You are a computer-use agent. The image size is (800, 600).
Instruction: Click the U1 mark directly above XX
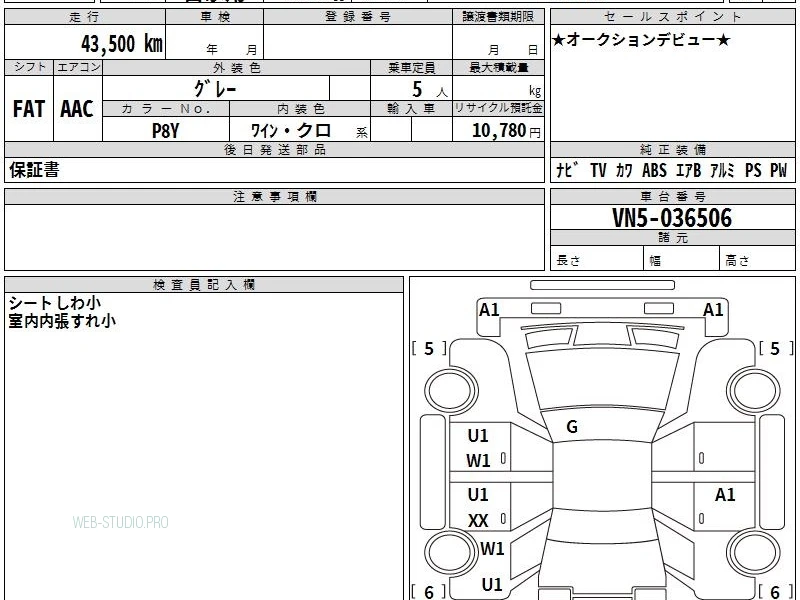coord(478,494)
